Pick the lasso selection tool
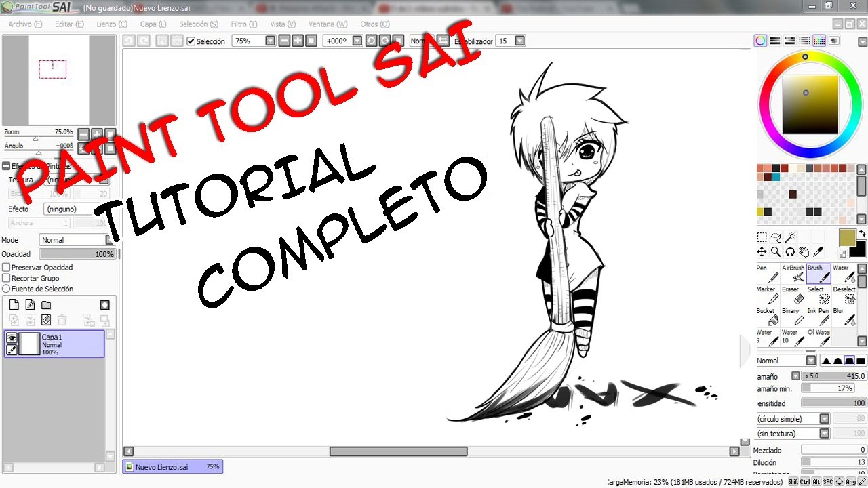This screenshot has height=488, width=868. (x=776, y=237)
